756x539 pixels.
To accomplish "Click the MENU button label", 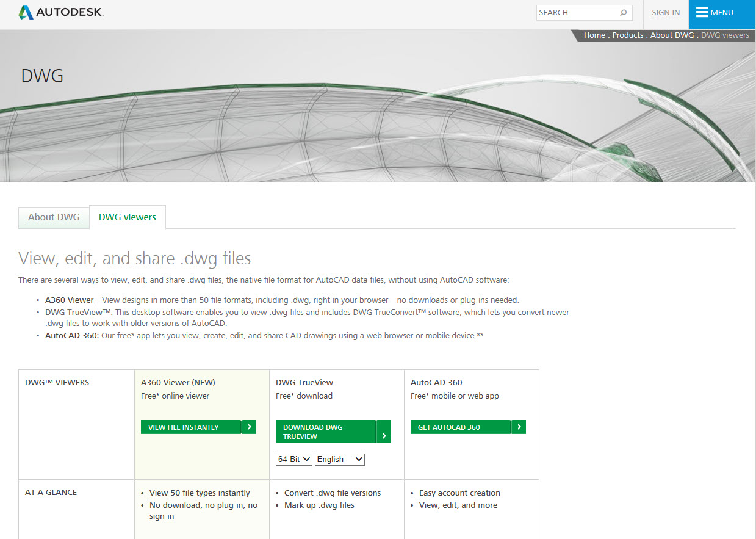I will [x=722, y=12].
